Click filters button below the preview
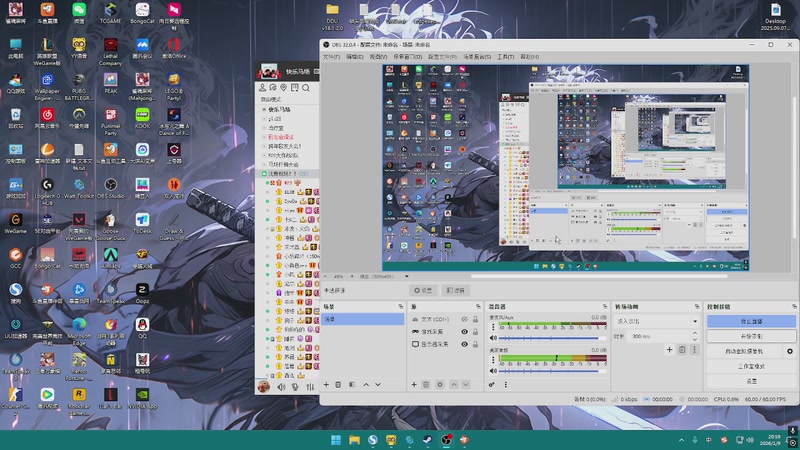The image size is (800, 450). (x=456, y=290)
